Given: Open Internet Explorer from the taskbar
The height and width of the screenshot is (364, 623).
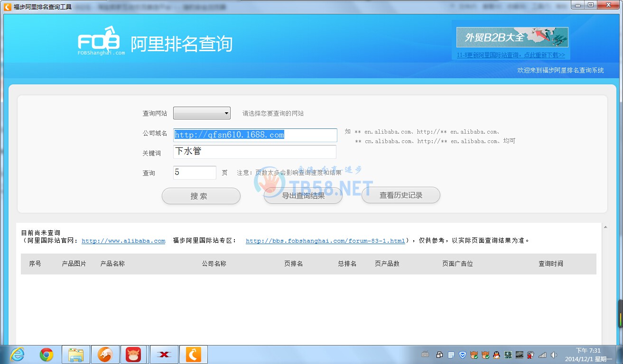Looking at the screenshot, I should click(17, 355).
